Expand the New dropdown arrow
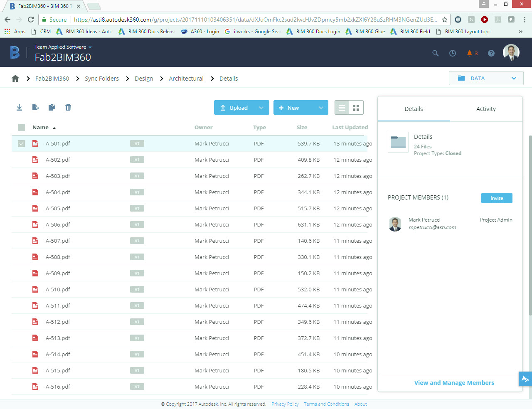Screen dimensions: 532x409 click(321, 108)
